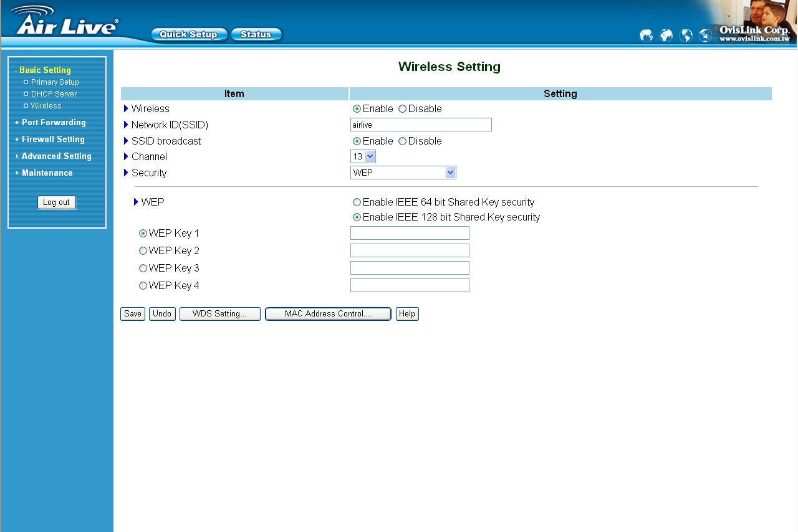Screen dimensions: 798x532
Task: Click the Wireless Setting page heading
Action: pos(449,67)
